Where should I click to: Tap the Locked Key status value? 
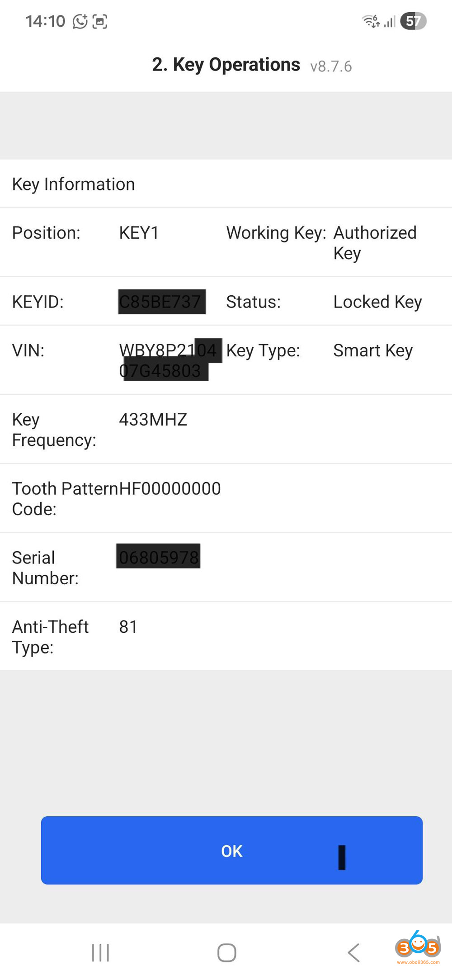pos(377,302)
